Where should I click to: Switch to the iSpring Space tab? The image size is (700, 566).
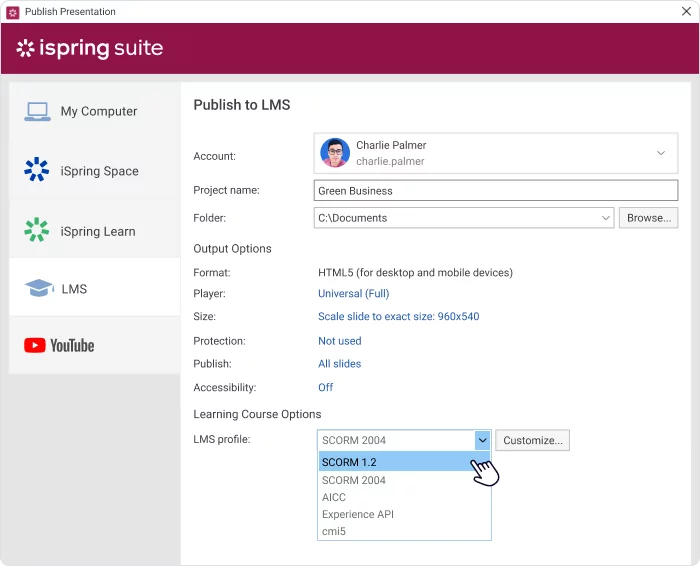pyautogui.click(x=95, y=170)
